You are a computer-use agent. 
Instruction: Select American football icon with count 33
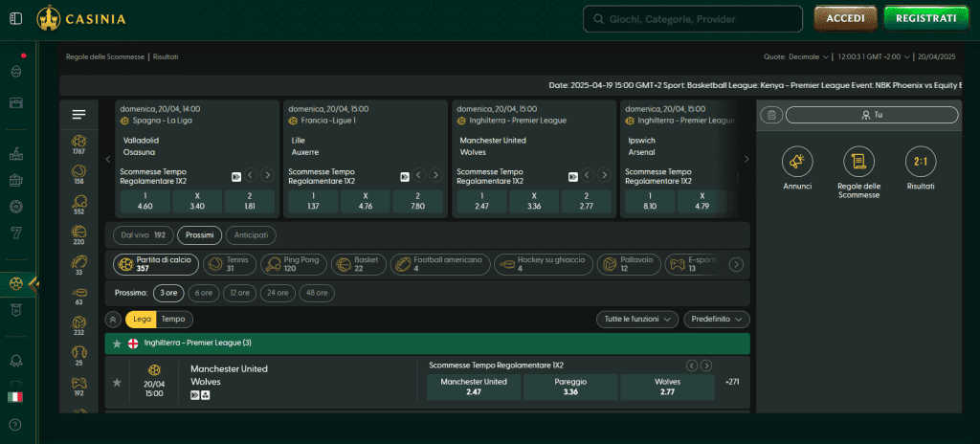coord(79,265)
